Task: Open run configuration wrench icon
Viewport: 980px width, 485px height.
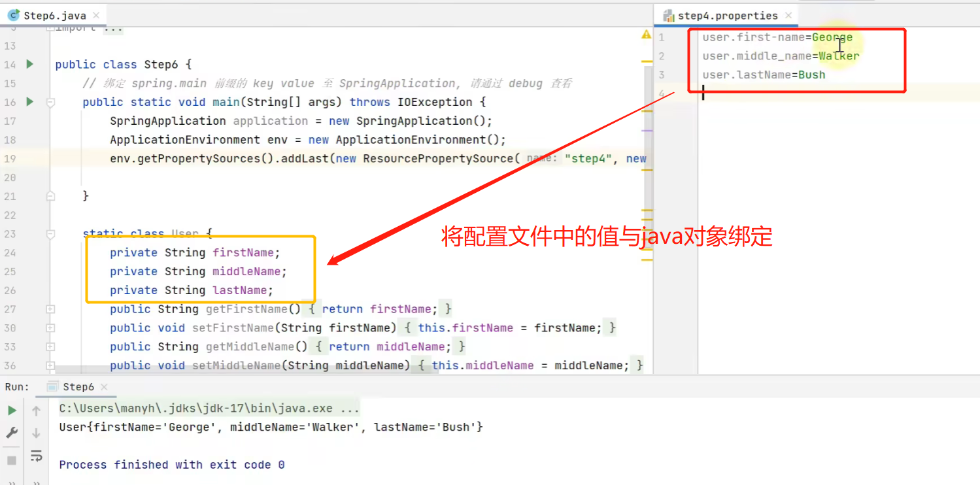Action: pos(12,433)
